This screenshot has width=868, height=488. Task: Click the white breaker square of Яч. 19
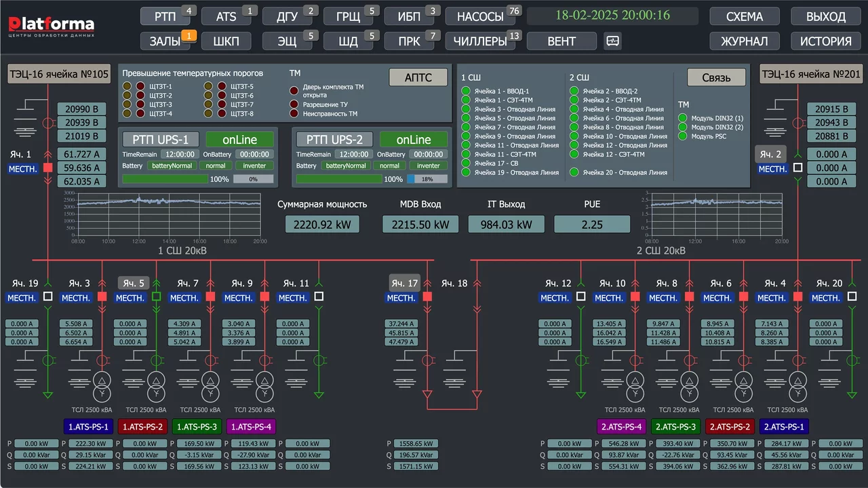coord(47,297)
